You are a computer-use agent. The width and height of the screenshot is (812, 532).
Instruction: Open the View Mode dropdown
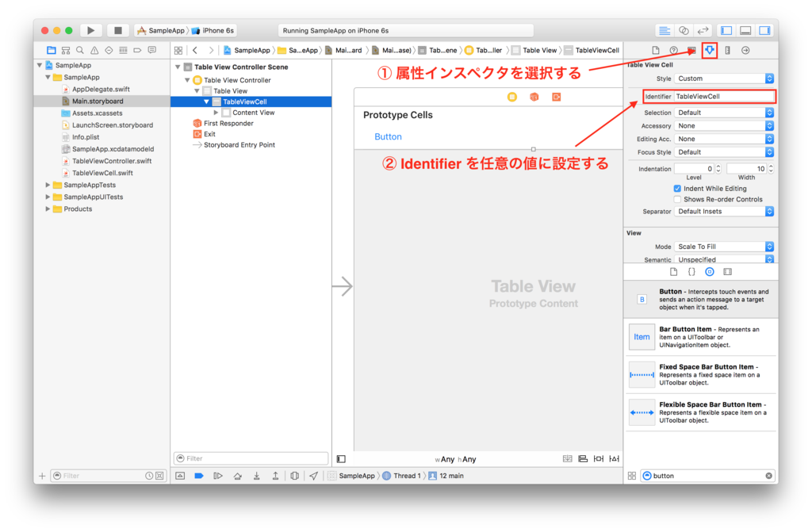(x=724, y=247)
